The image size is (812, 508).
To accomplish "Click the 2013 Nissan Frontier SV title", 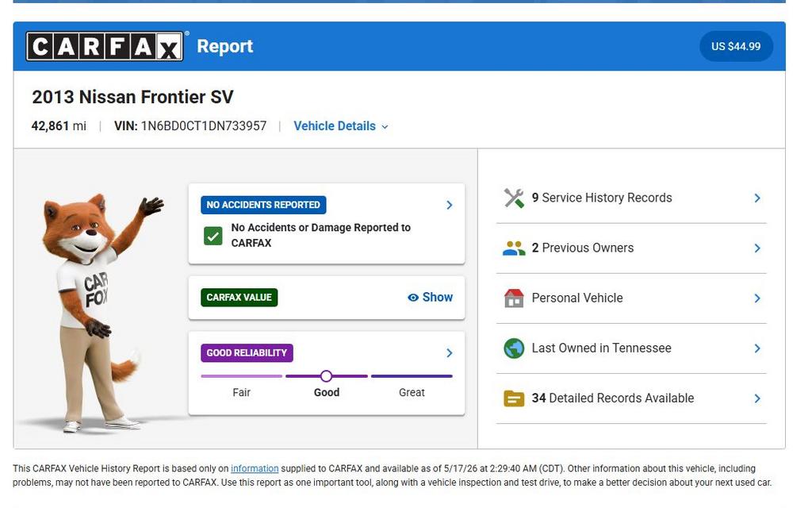I will 132,97.
